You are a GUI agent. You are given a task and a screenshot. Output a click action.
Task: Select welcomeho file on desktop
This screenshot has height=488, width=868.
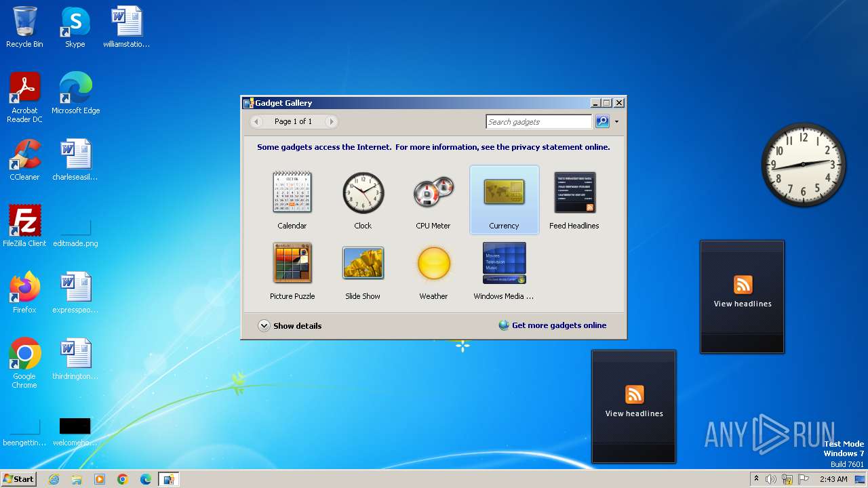pyautogui.click(x=75, y=431)
